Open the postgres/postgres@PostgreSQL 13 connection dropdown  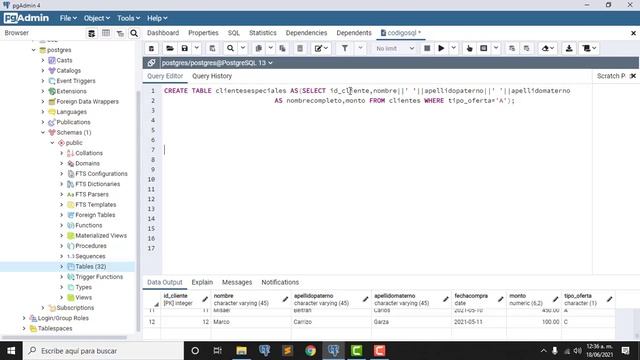pos(217,63)
